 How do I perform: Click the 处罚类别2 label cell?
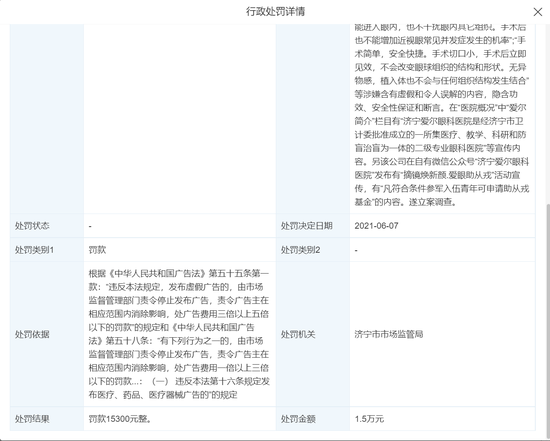click(313, 250)
